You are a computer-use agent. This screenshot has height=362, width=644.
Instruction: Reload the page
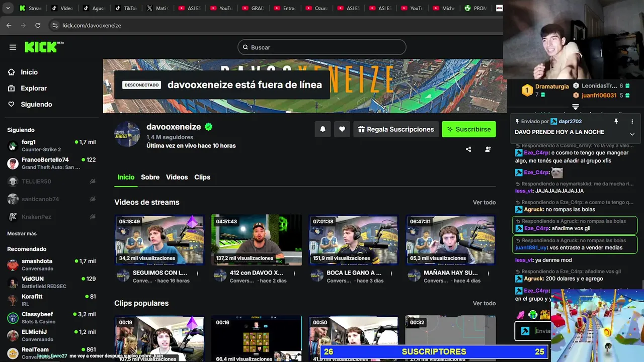[38, 25]
